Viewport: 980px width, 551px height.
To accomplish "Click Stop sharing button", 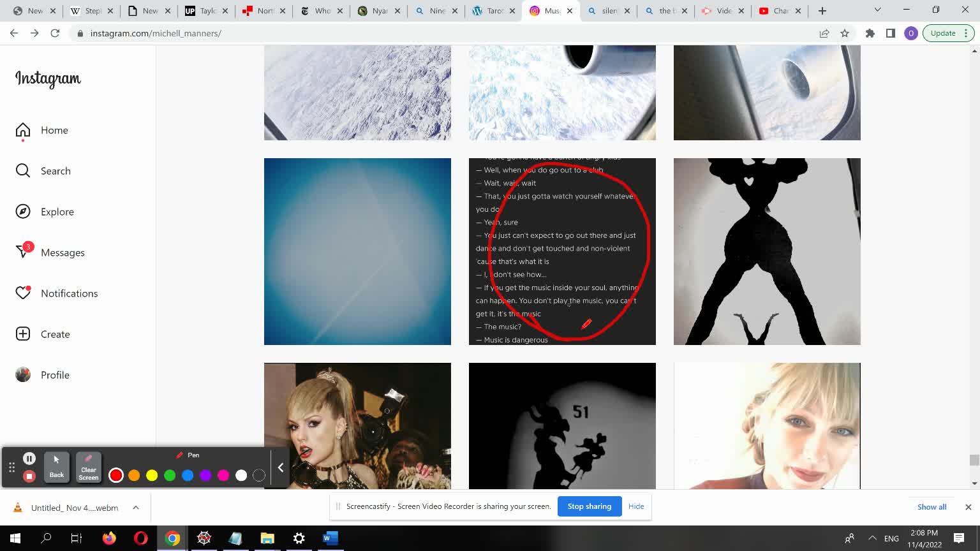I will tap(590, 506).
